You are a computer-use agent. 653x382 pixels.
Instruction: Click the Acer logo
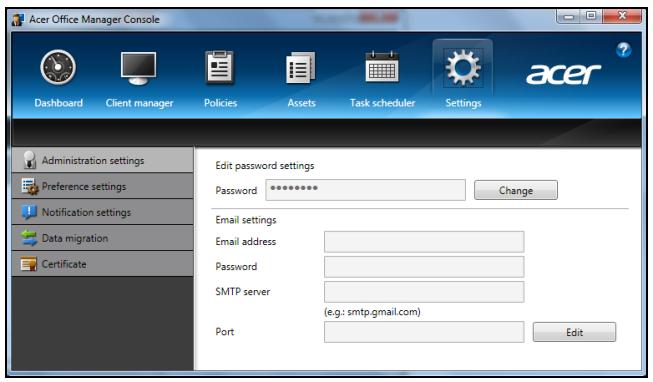(563, 74)
